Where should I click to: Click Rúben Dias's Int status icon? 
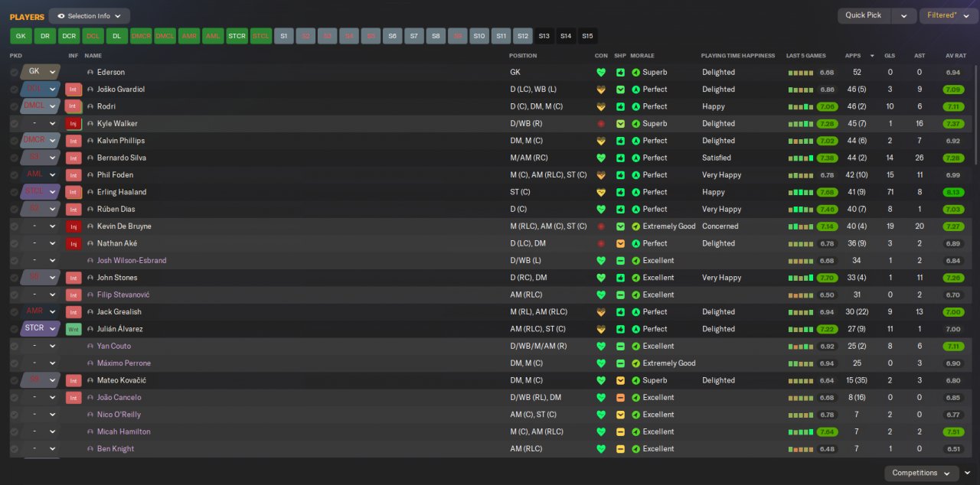(73, 210)
